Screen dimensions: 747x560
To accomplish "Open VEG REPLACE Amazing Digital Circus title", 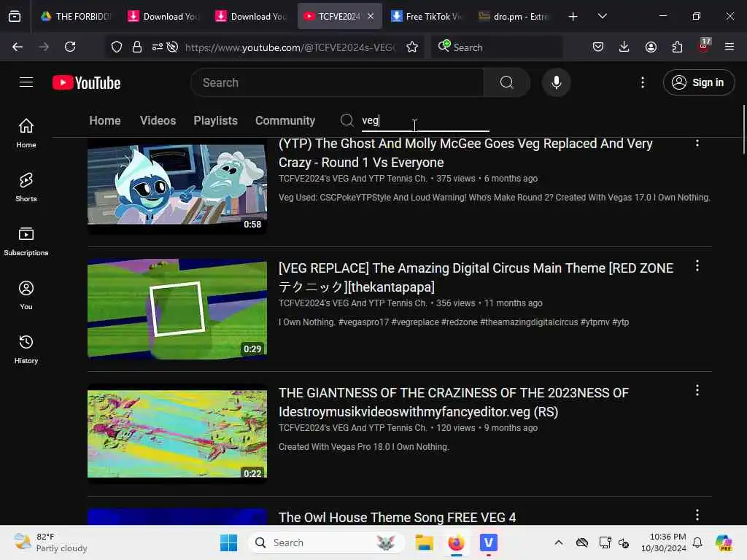I will [x=476, y=278].
